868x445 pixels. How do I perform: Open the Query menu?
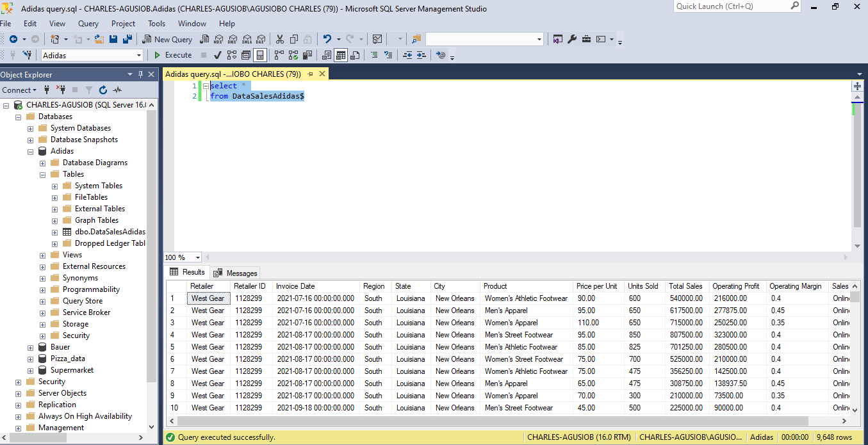[88, 24]
